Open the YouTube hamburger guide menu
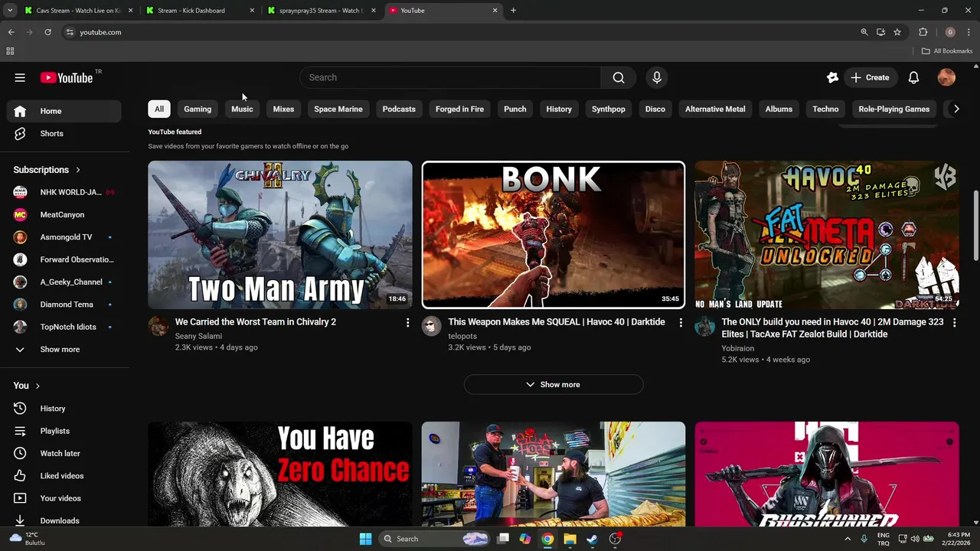Viewport: 980px width, 551px height. click(x=20, y=77)
